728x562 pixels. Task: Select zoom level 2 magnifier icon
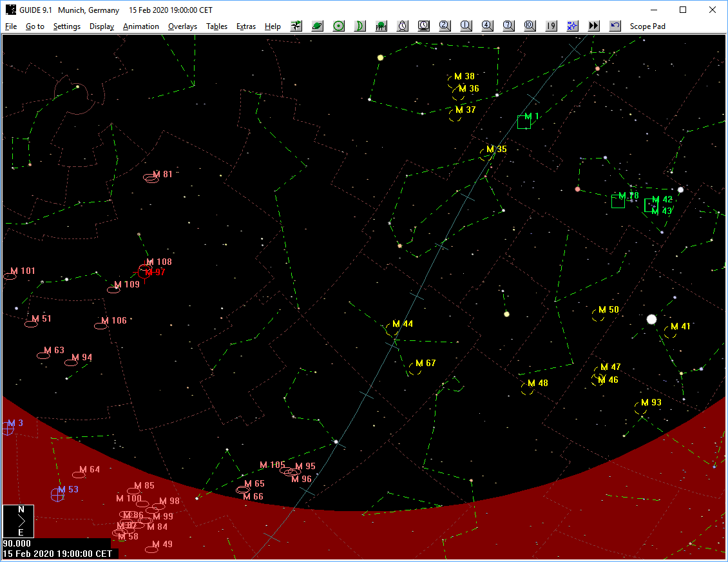click(x=445, y=26)
